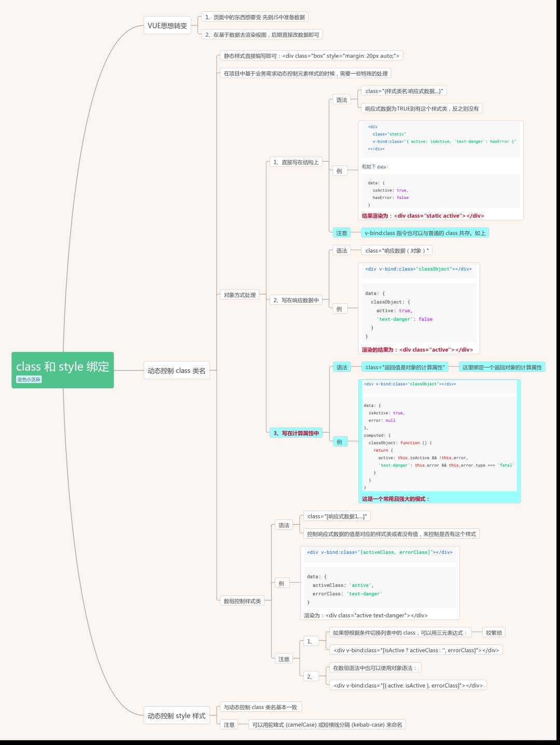Click the "较繁琐" node

(x=493, y=632)
